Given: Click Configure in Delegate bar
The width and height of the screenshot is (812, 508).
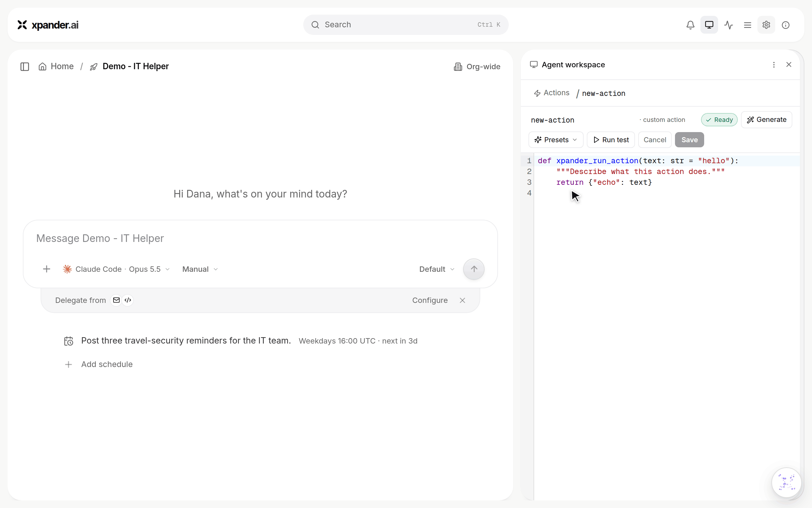Looking at the screenshot, I should click(x=430, y=300).
